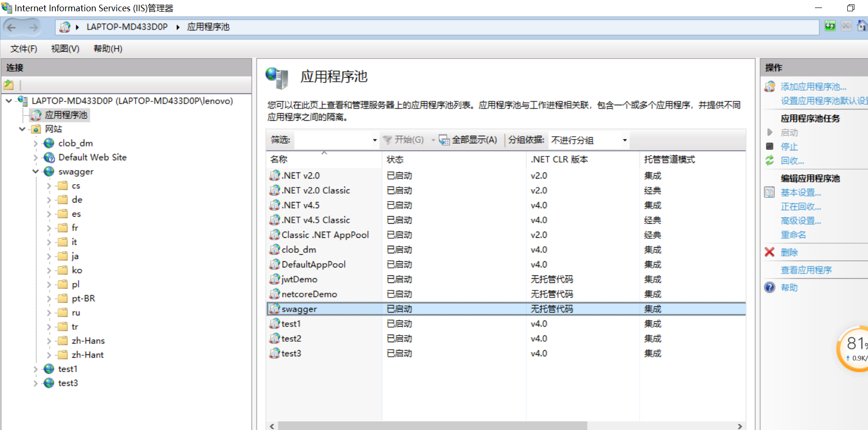Image resolution: width=868 pixels, height=430 pixels.
Task: Collapse the LAPTOP-MD433D0P server node
Action: click(9, 101)
